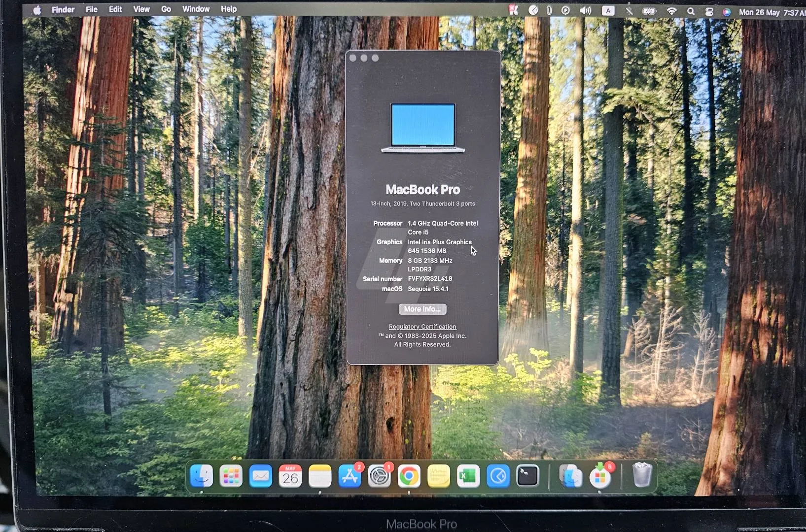Viewport: 806px width, 532px height.
Task: Open the Help menu
Action: 229,9
